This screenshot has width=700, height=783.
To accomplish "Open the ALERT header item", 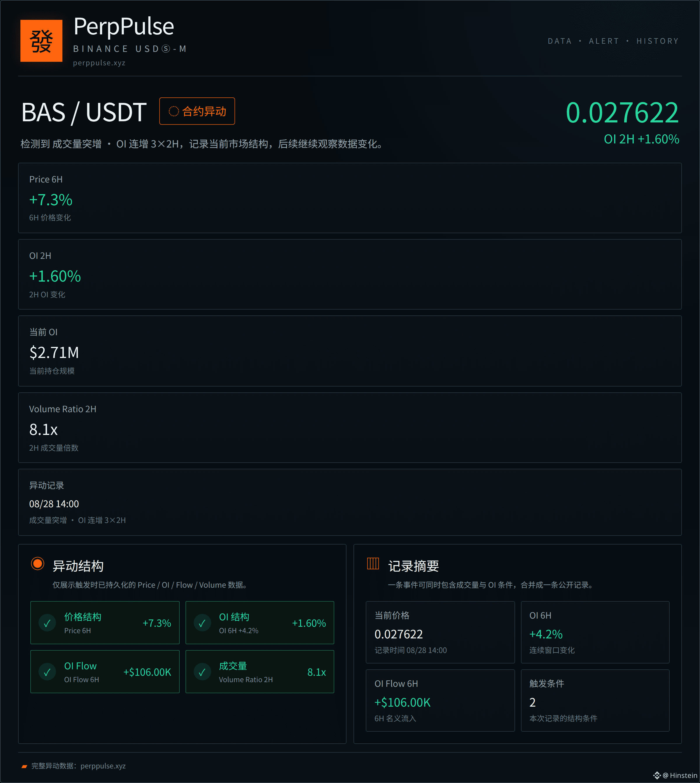I will (604, 41).
